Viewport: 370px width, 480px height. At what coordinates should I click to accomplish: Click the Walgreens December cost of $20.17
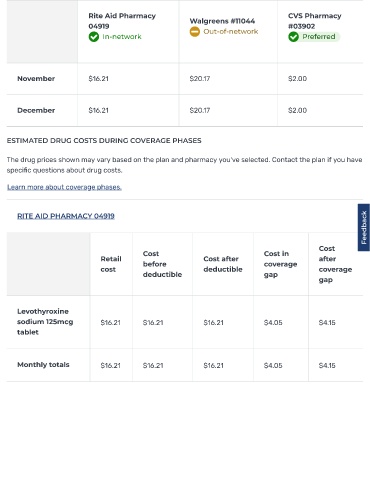200,110
